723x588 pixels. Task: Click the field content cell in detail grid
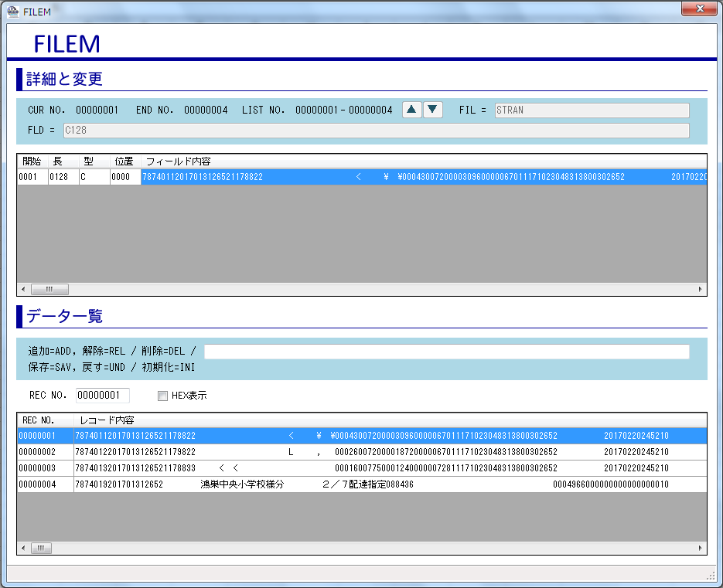tap(424, 177)
